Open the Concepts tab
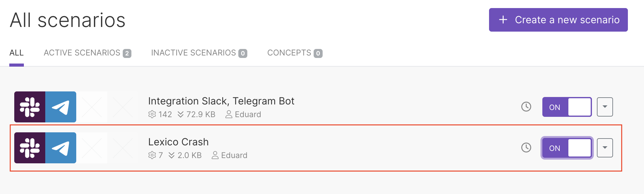644x194 pixels. (294, 53)
